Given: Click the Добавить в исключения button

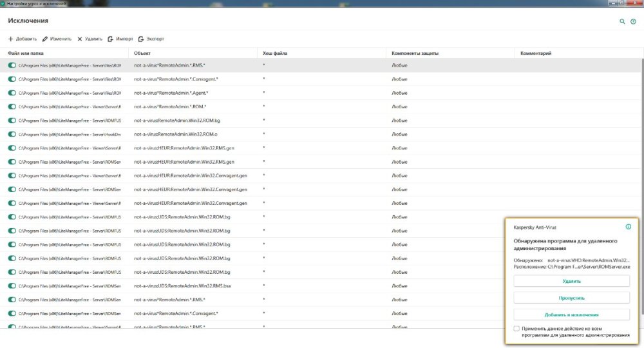Looking at the screenshot, I should (x=571, y=314).
